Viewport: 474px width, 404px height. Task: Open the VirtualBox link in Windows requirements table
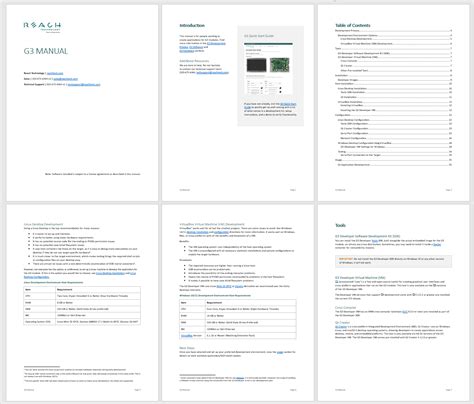pyautogui.click(x=187, y=336)
